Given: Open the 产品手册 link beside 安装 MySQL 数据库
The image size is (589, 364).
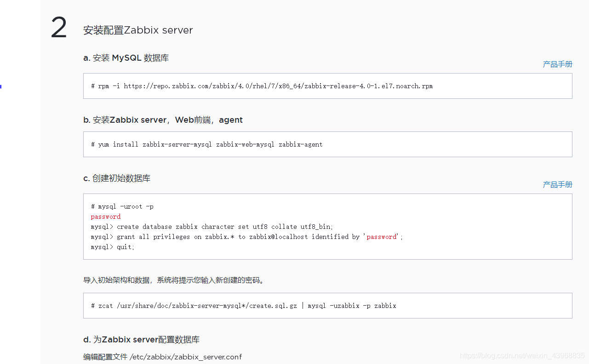Looking at the screenshot, I should click(x=557, y=64).
